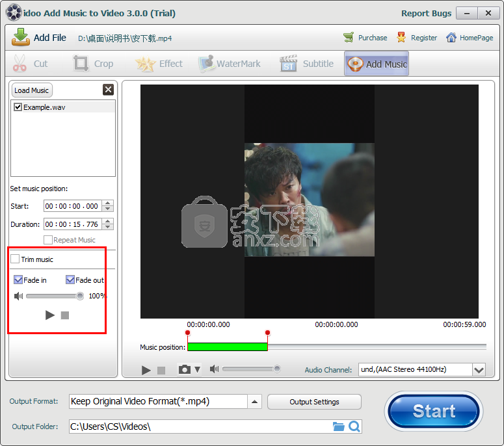Play the music preview in left panel
Viewport: 504px width, 446px height.
point(50,315)
